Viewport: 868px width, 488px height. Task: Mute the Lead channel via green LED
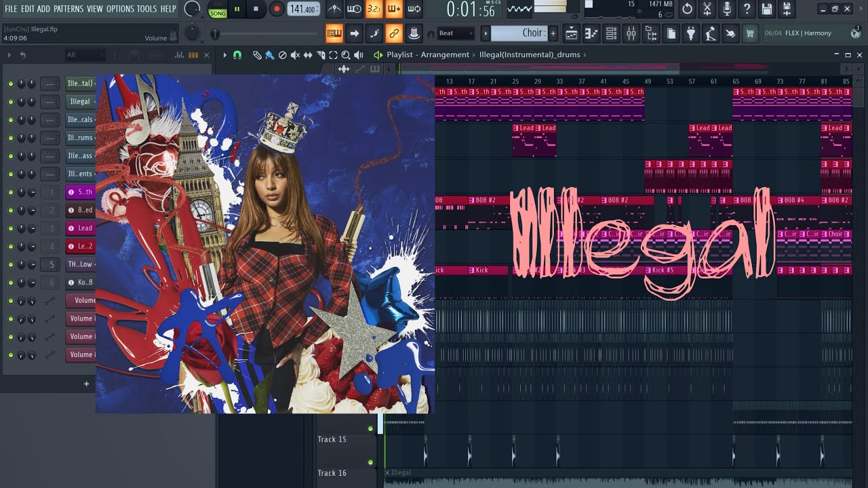(10, 228)
